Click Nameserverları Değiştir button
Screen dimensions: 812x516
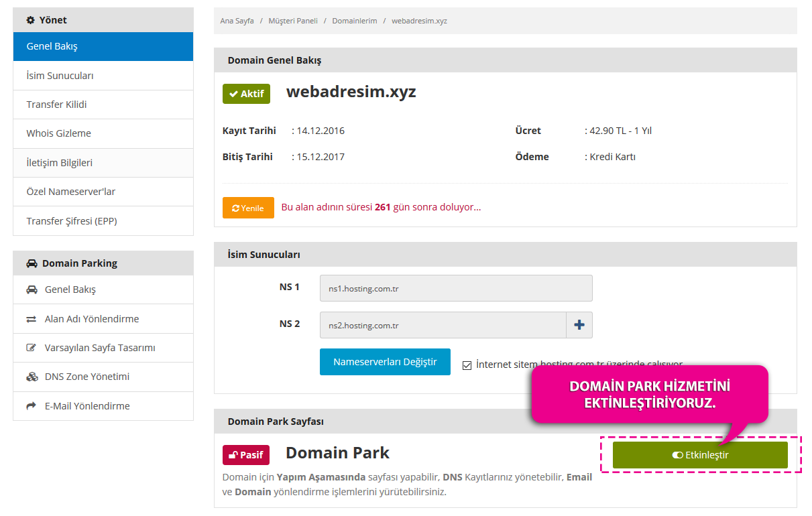[x=385, y=362]
